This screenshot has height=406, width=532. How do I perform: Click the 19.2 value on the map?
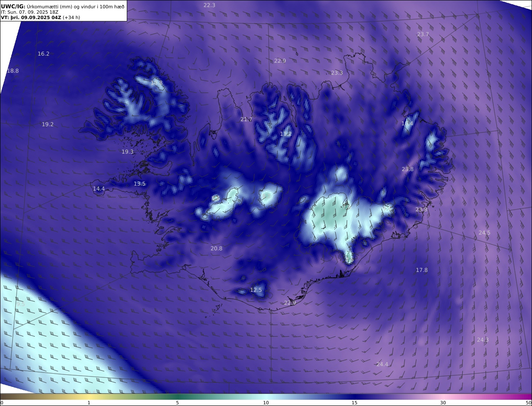coord(48,124)
